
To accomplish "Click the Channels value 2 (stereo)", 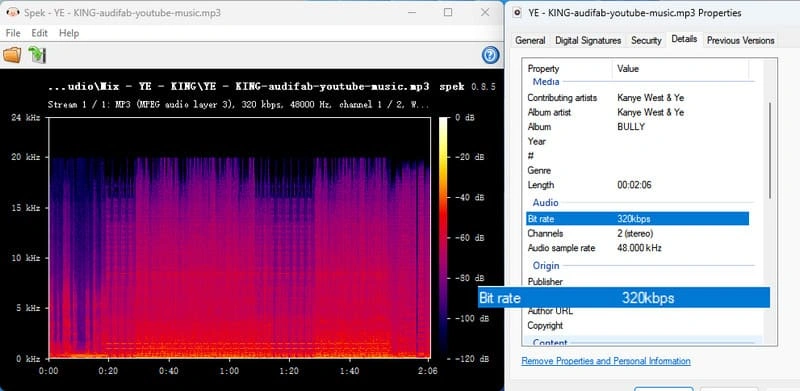I will click(x=635, y=234).
